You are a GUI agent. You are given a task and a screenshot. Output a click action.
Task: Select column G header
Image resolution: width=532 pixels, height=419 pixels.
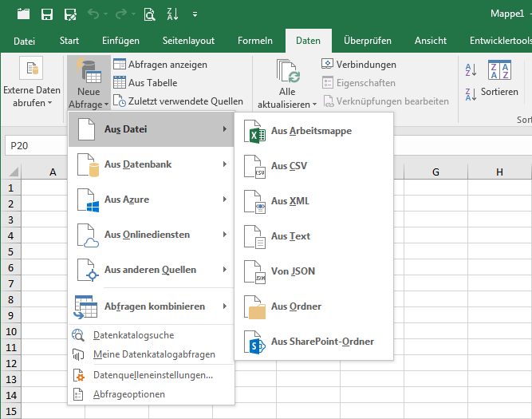click(x=435, y=172)
